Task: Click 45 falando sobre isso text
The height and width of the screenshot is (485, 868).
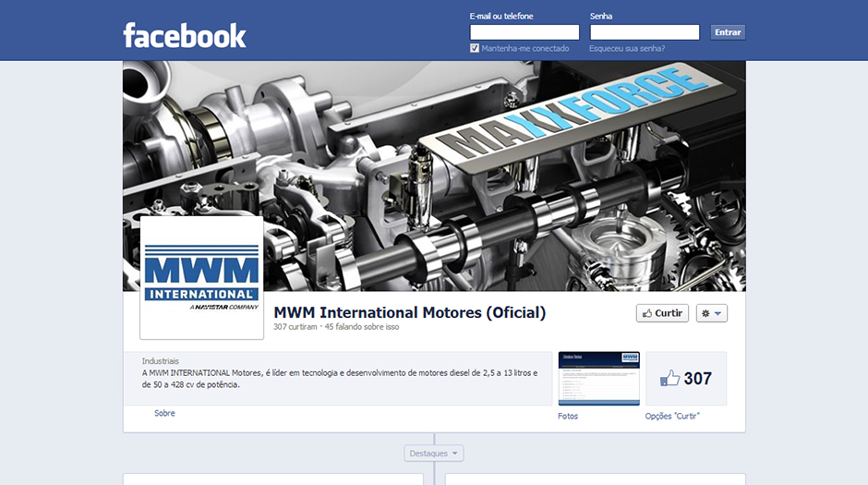Action: 361,327
